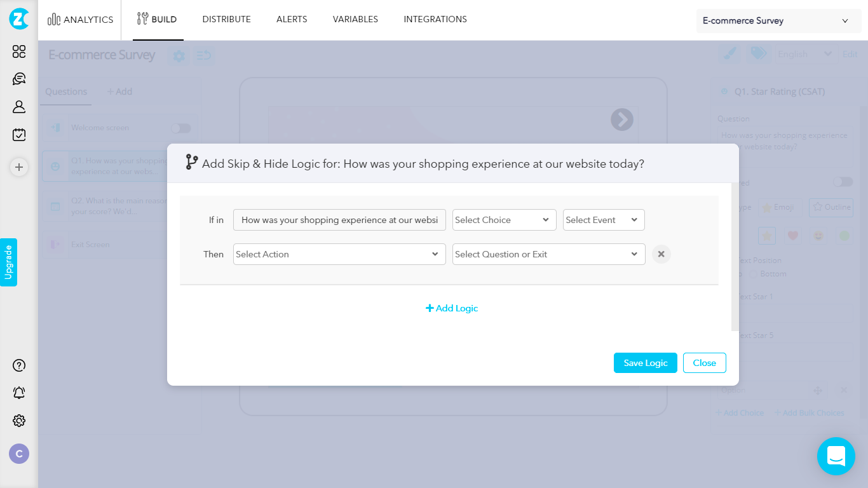Expand the E-commerce Survey selector
The width and height of the screenshot is (868, 488).
[x=777, y=20]
